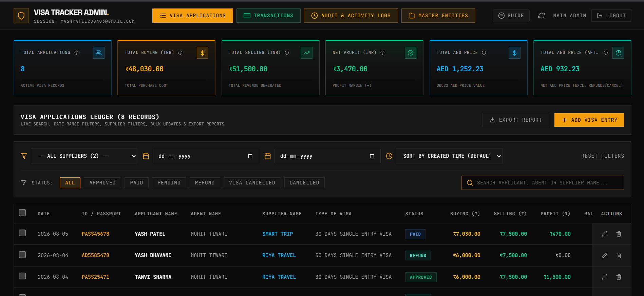Delete the Yash Bhavani visa record
Viewport: 644px width, 296px height.
tap(619, 256)
